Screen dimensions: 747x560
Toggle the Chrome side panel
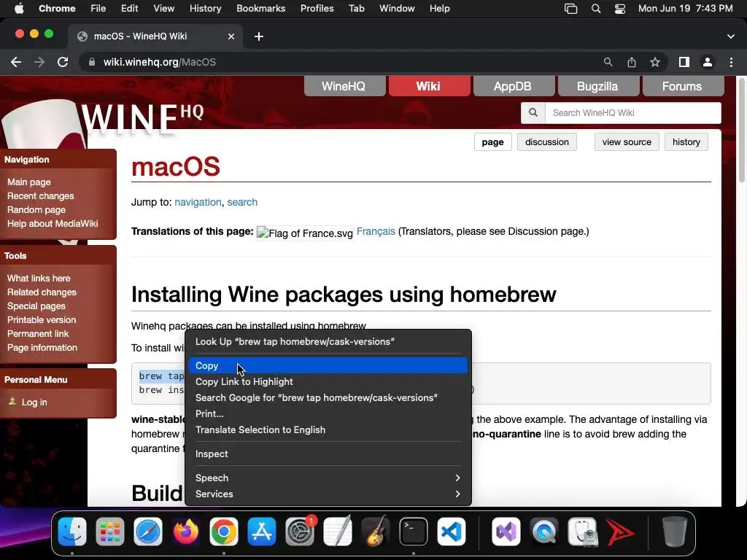[x=684, y=62]
